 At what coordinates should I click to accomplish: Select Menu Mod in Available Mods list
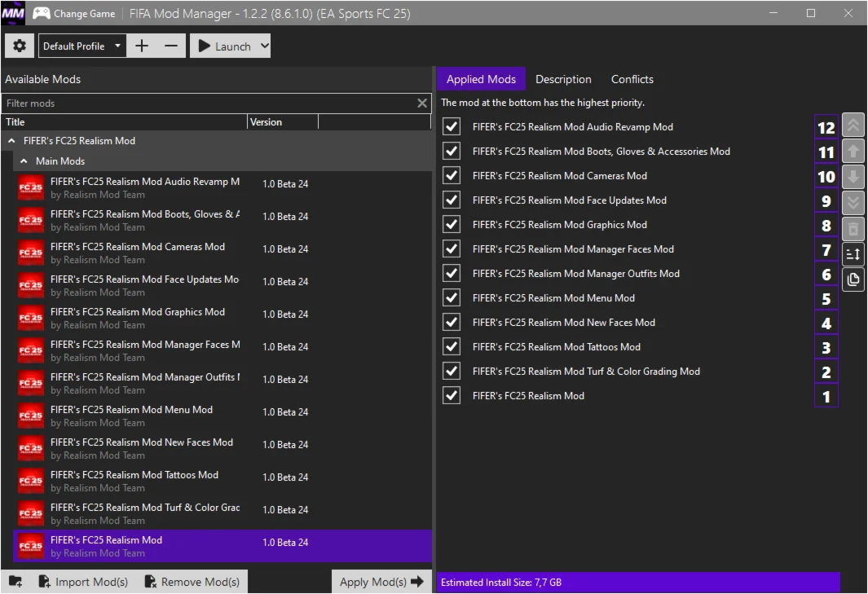point(222,416)
